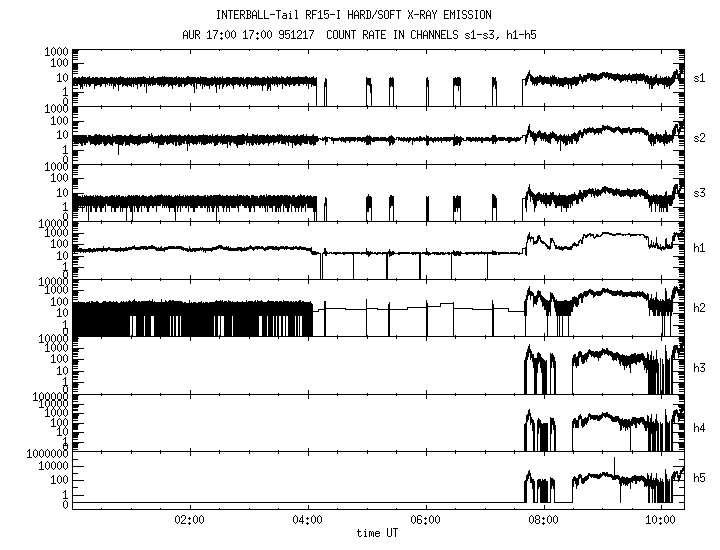Select the 10:00 time axis tick label
The width and height of the screenshot is (720, 550).
pos(660,520)
